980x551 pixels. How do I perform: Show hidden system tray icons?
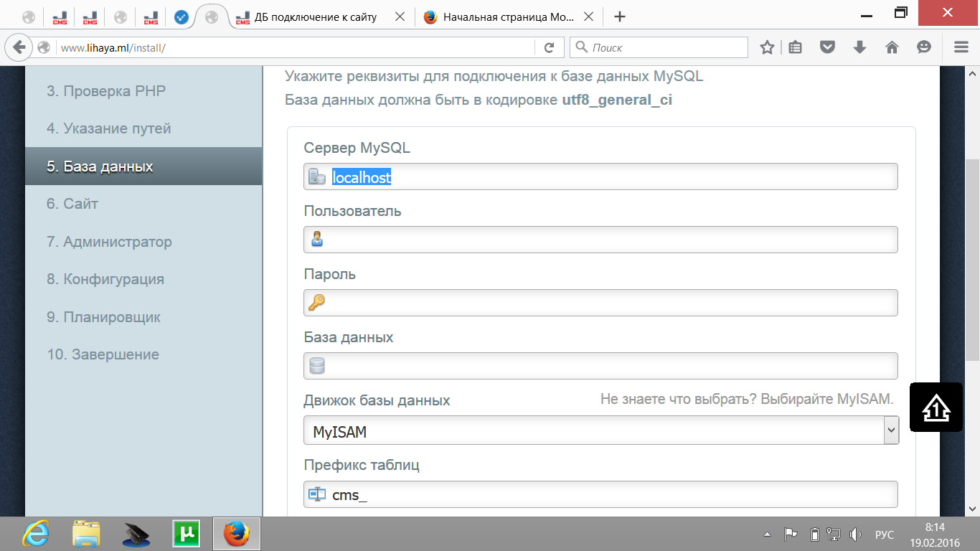(768, 534)
